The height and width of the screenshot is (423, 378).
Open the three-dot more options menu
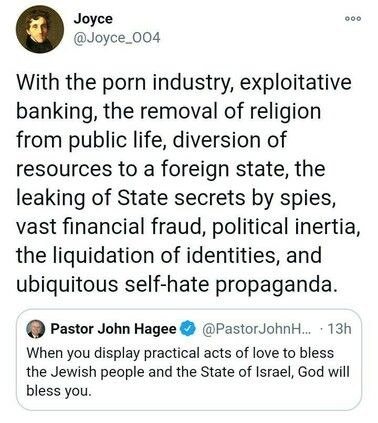[x=353, y=19]
